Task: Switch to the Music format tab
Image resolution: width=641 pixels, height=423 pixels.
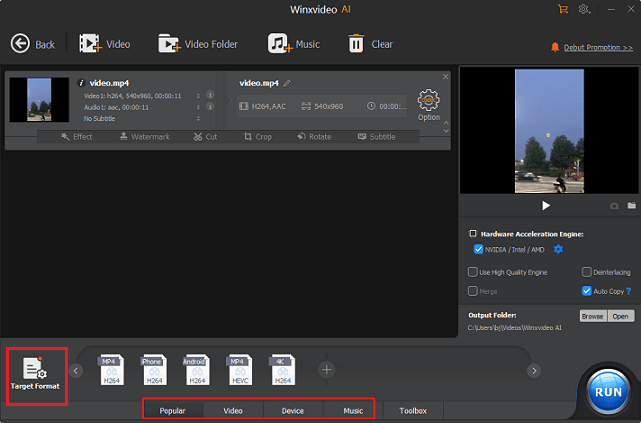Action: [x=353, y=410]
